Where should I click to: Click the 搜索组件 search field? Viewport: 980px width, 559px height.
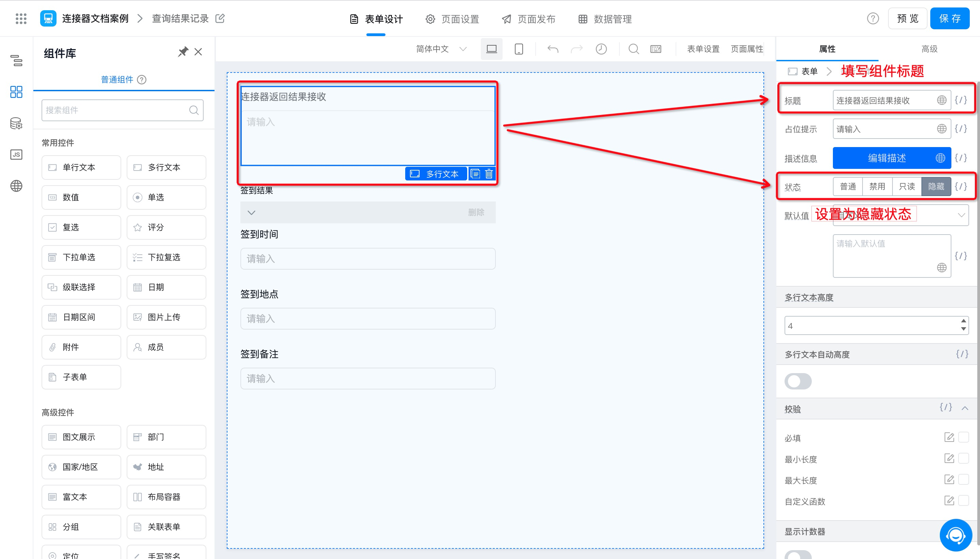tap(123, 110)
